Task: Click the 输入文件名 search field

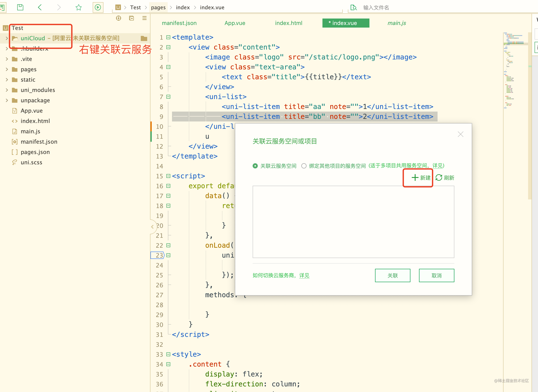Action: point(376,8)
